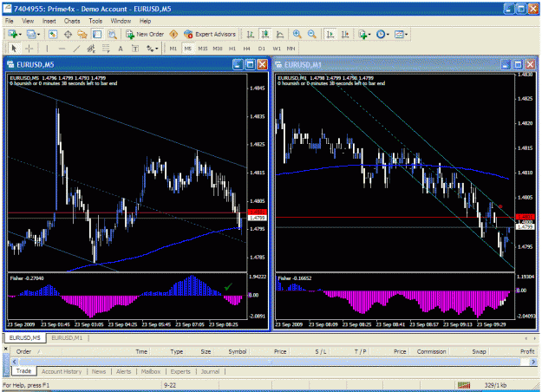Screen dimensions: 542x392
Task: Switch timeframe to MN
Action: [x=291, y=49]
